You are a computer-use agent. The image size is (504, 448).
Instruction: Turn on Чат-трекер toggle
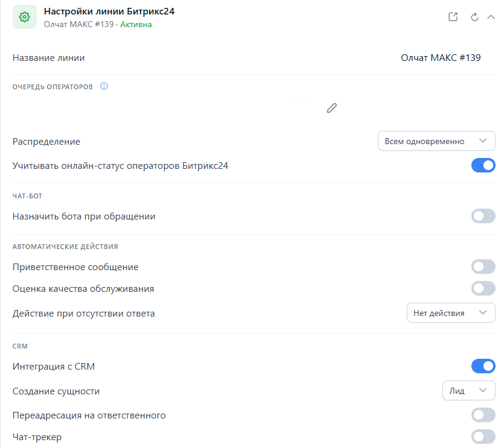(x=483, y=437)
